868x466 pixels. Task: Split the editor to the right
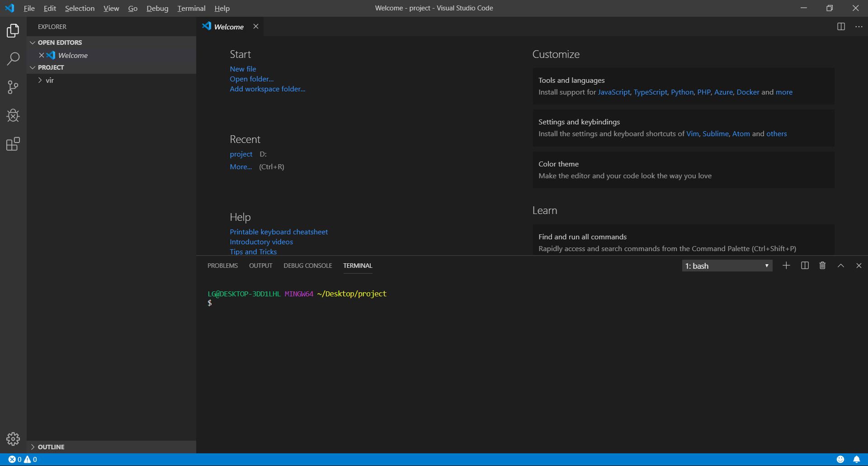(x=841, y=27)
